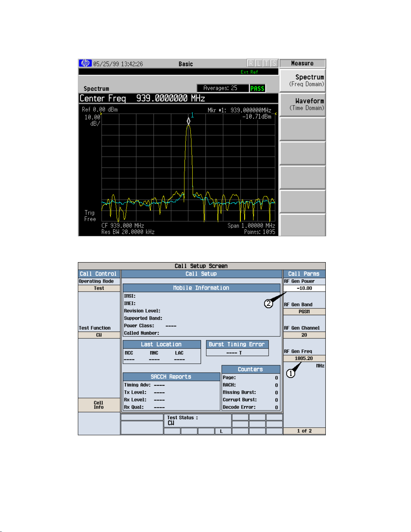The width and height of the screenshot is (411, 532).
Task: Click the Corrupt Burst: counter row
Action: pos(251,400)
